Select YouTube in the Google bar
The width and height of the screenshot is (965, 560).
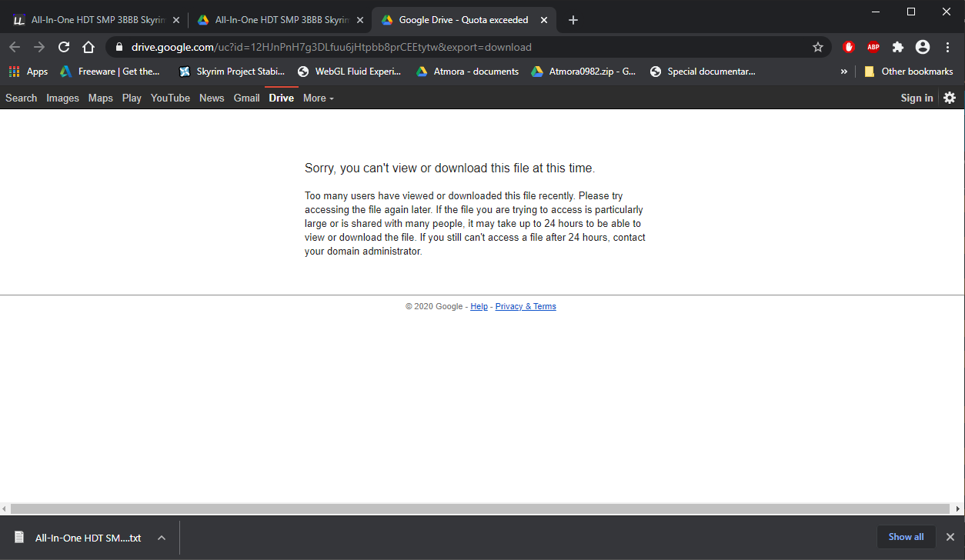tap(170, 98)
